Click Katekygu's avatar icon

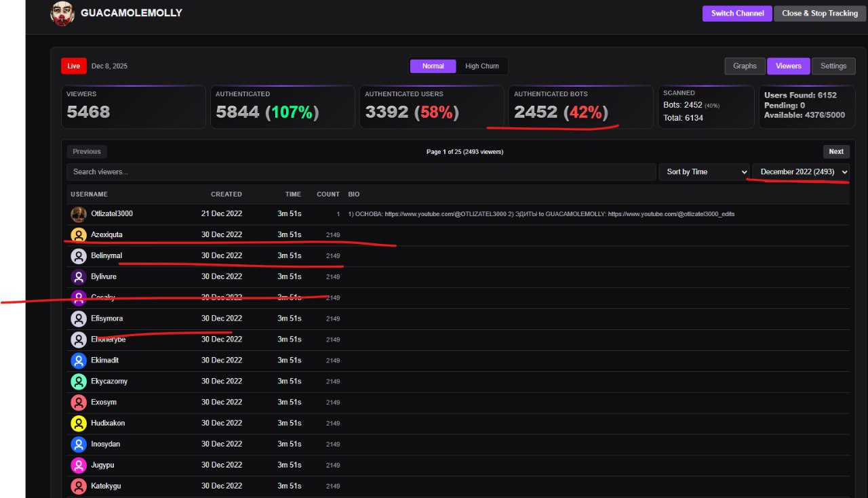coord(79,487)
